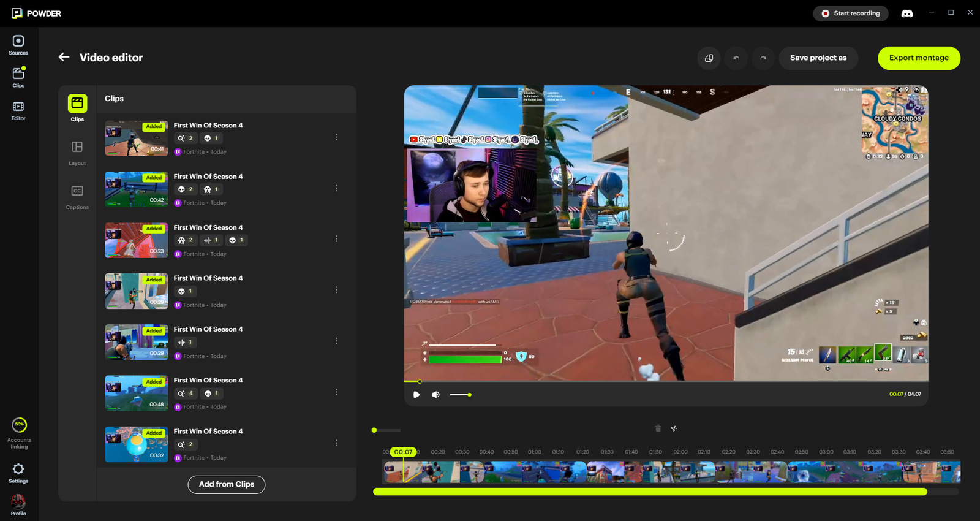Mute the video preview speaker icon
980x521 pixels.
[435, 395]
